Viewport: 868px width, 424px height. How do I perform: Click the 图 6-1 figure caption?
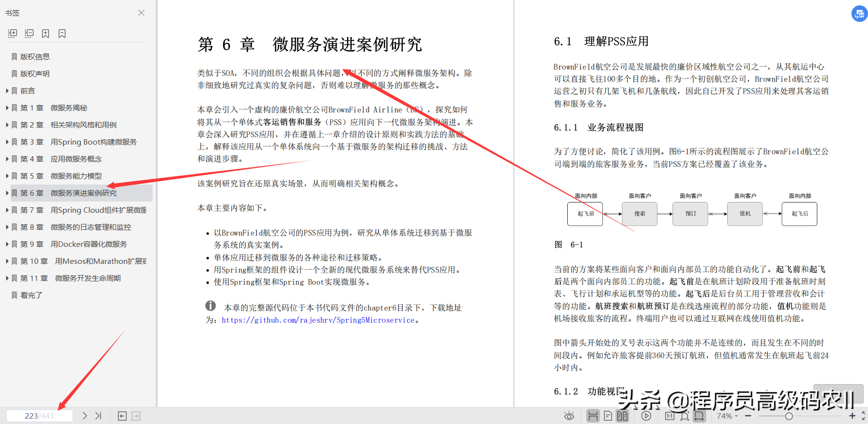click(568, 245)
